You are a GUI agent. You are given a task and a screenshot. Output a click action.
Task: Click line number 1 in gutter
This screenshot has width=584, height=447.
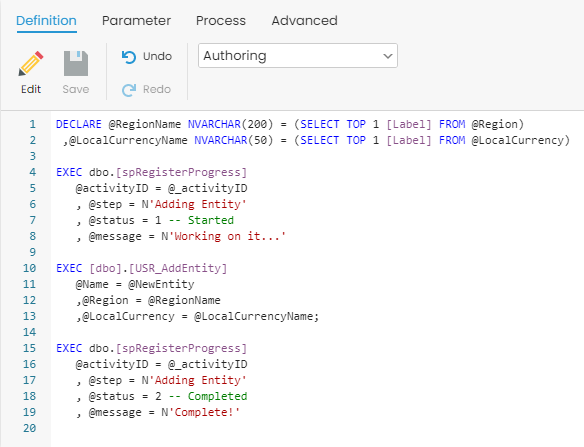32,124
